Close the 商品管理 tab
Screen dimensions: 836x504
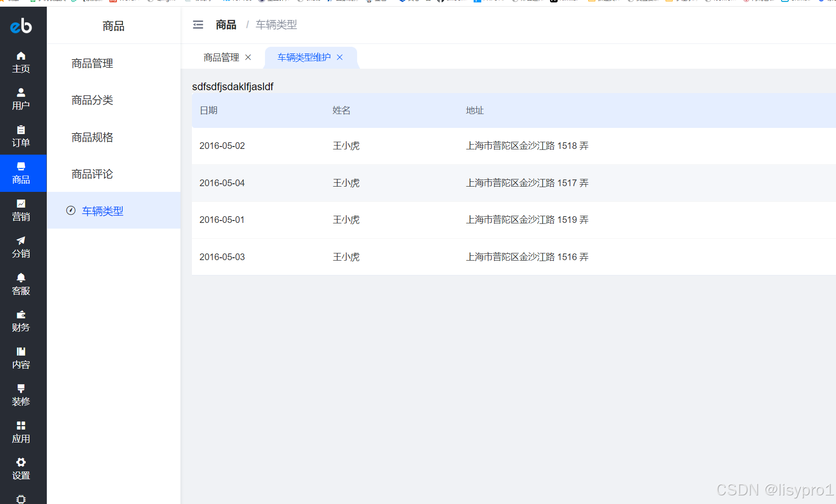(x=248, y=57)
